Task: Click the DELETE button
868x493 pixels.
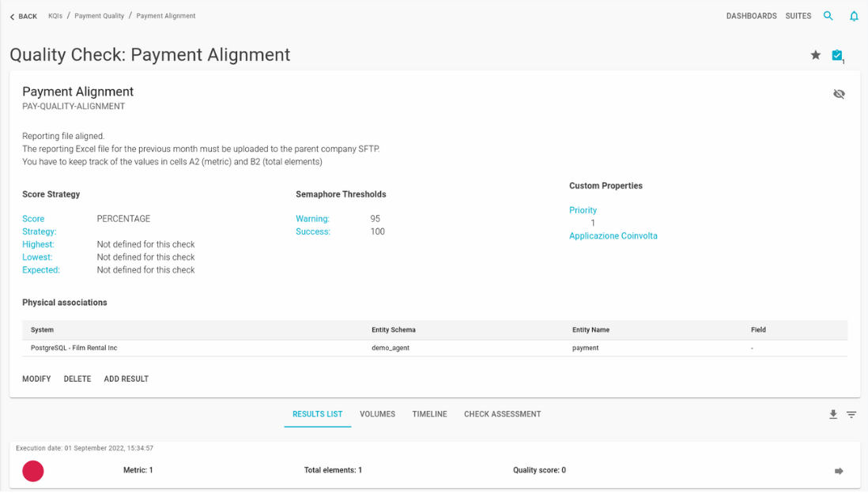Action: click(x=77, y=379)
